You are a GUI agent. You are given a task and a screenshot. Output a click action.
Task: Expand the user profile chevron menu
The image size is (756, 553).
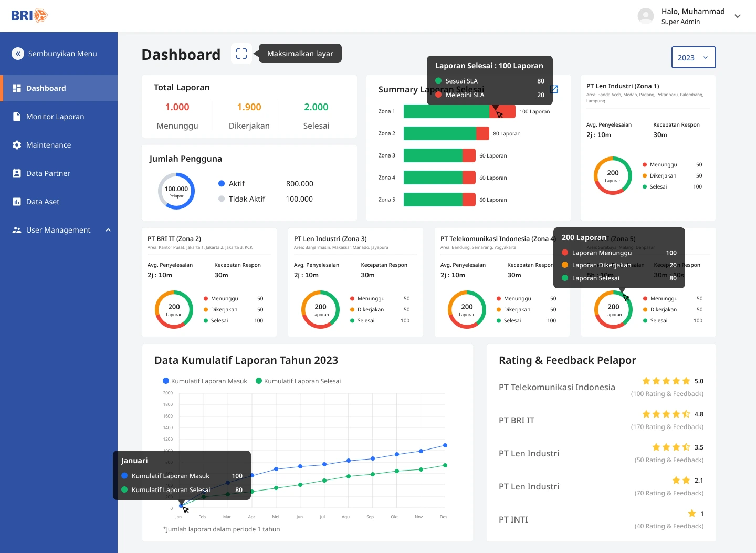pos(738,16)
